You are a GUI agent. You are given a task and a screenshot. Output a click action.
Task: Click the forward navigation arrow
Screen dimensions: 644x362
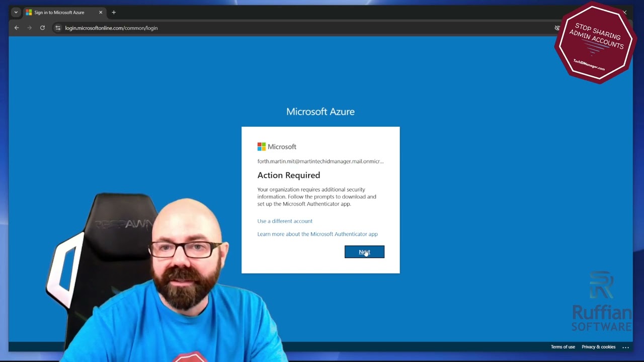(29, 28)
